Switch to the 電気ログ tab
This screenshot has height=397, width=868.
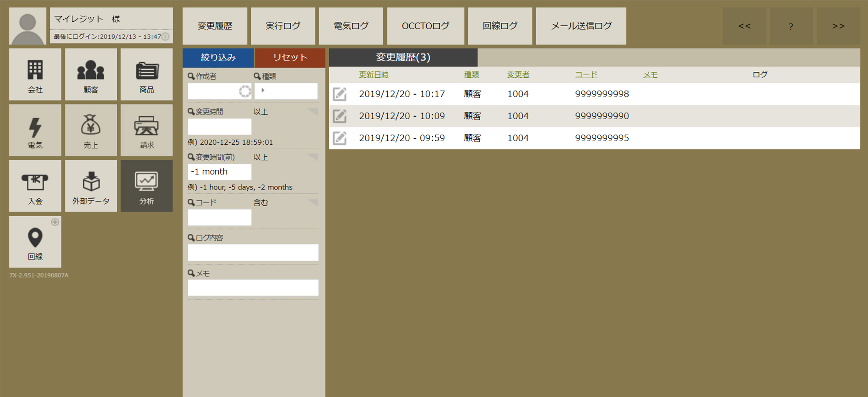pyautogui.click(x=351, y=26)
